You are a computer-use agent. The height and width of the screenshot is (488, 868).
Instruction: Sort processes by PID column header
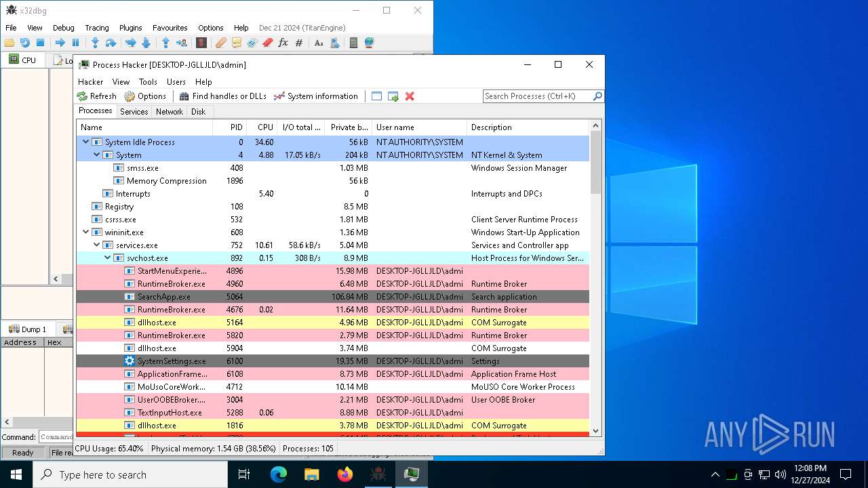(229, 127)
